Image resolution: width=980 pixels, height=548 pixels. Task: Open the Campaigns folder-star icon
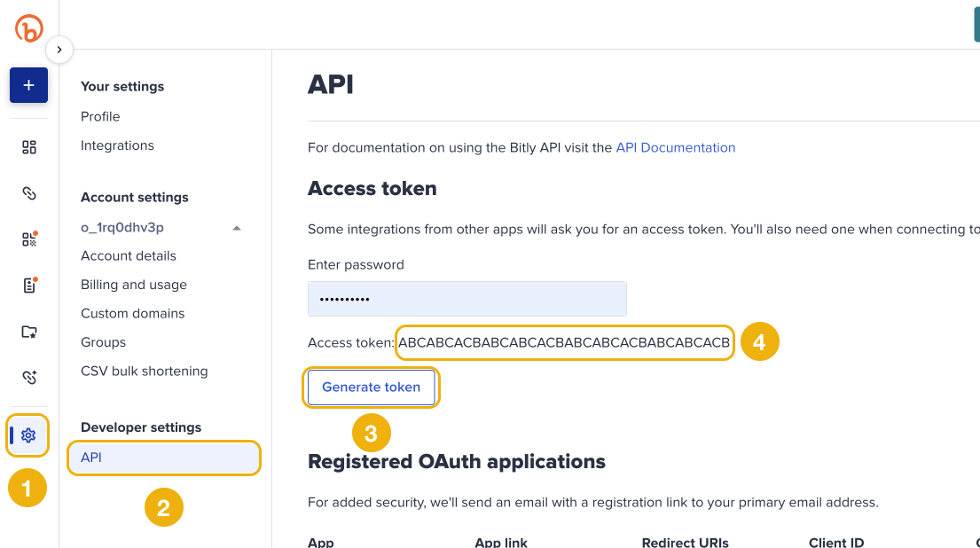click(x=28, y=331)
